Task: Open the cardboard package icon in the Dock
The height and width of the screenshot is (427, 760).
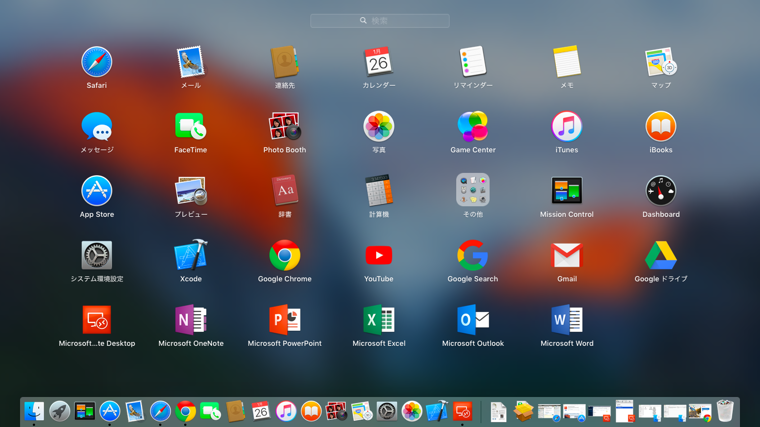Action: (523, 411)
